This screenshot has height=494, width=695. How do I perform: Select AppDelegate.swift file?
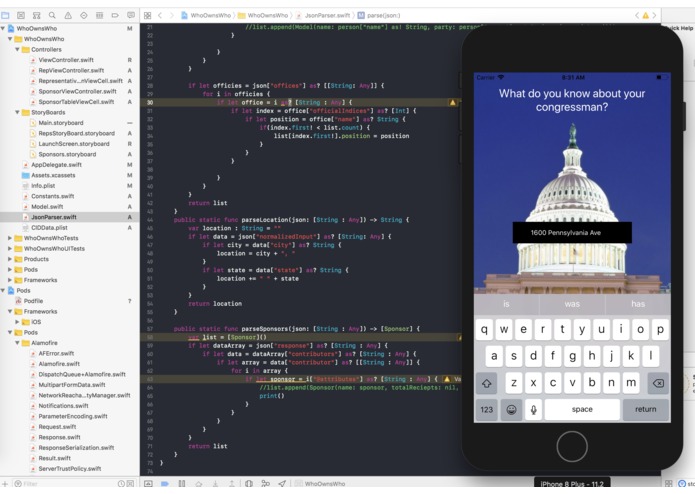pos(56,165)
